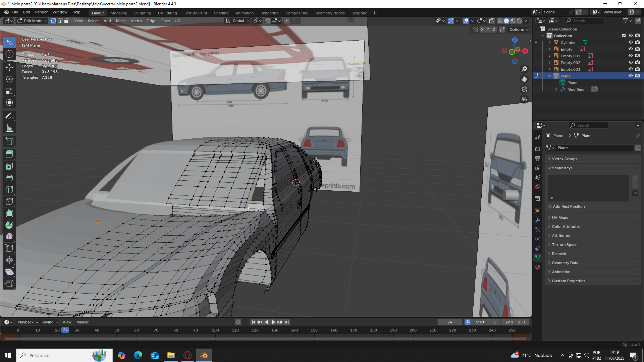Open the Material properties tab

[x=538, y=267]
